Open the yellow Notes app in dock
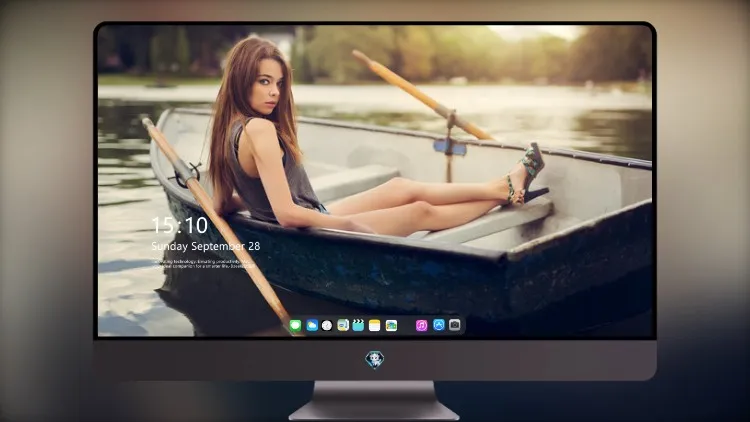Screen dimensions: 750x422 (375, 325)
